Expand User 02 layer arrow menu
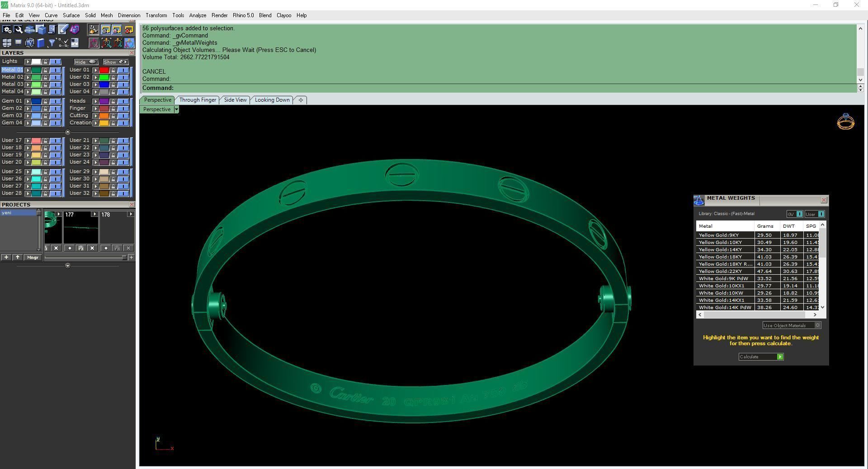 (x=95, y=77)
